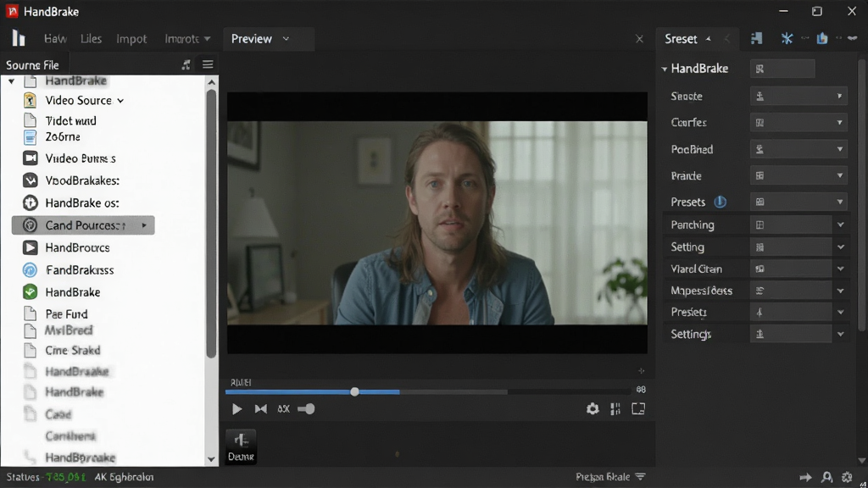
Task: Select the Zoôrne document item
Action: [x=63, y=136]
